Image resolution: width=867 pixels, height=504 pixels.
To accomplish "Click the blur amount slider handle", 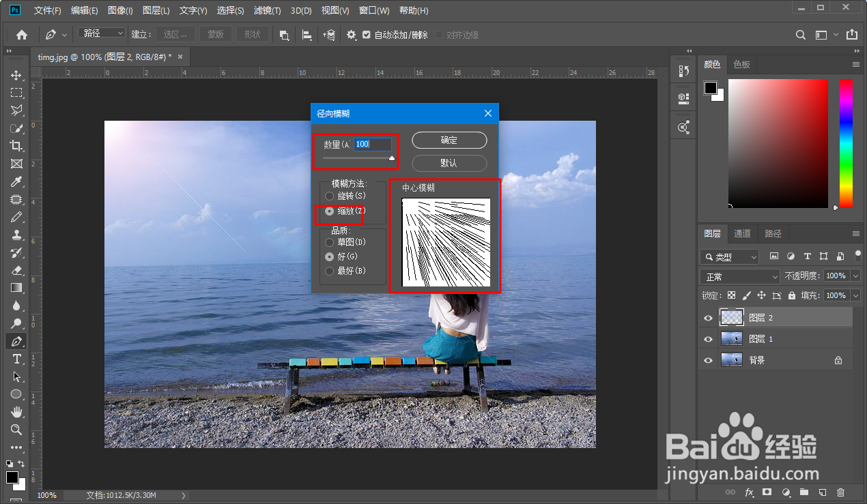I will [392, 158].
